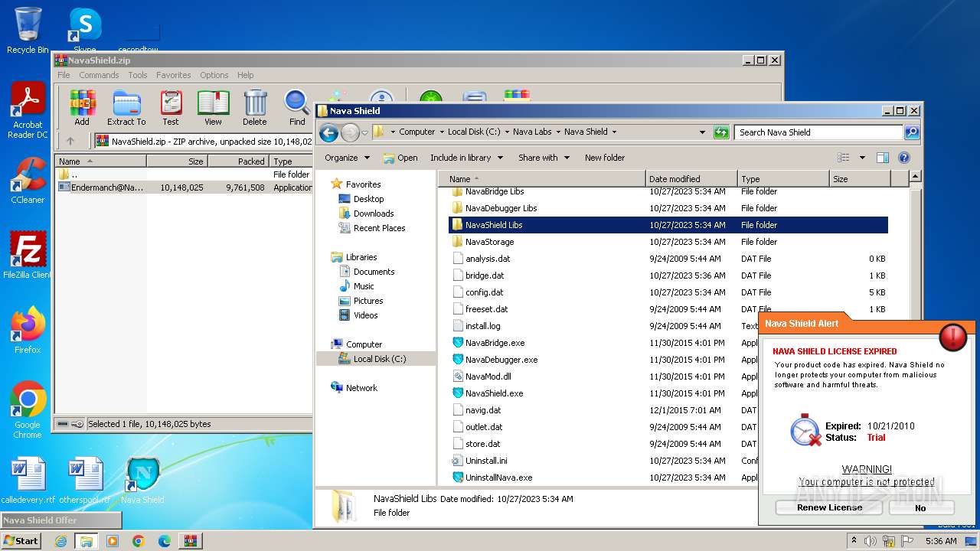980x551 pixels.
Task: Click Renew License in Nava Shield Alert
Action: pos(829,507)
